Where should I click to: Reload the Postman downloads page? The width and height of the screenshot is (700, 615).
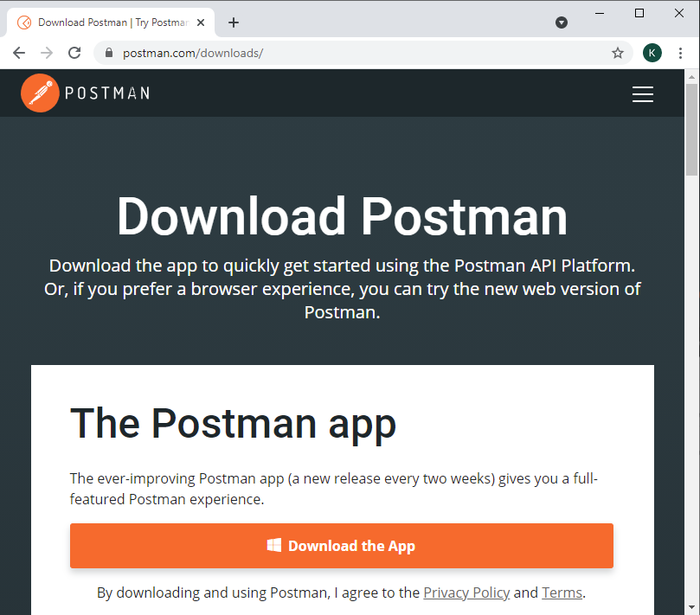click(74, 53)
